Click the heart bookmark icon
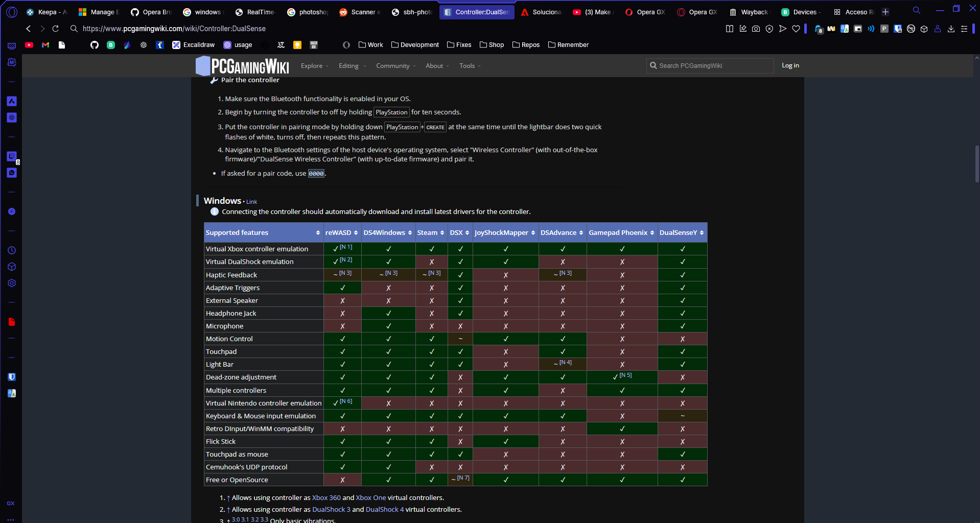Image resolution: width=980 pixels, height=523 pixels. (x=796, y=29)
